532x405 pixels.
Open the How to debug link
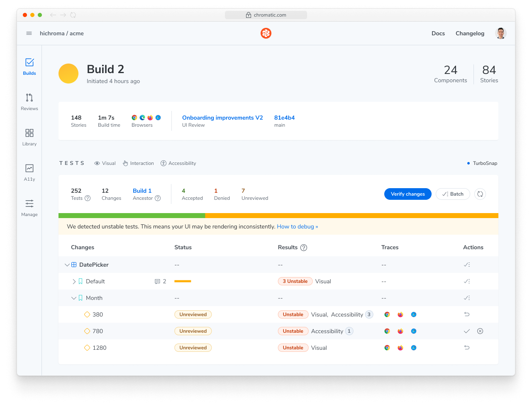297,226
